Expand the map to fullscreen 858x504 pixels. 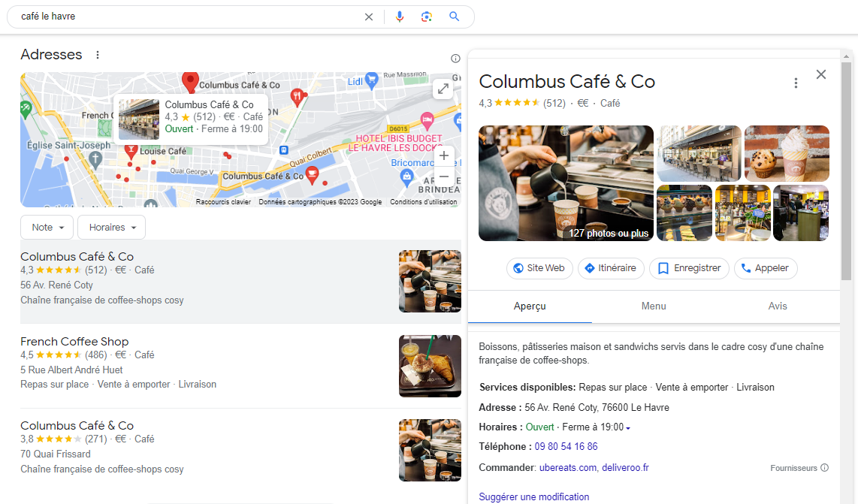pyautogui.click(x=443, y=89)
